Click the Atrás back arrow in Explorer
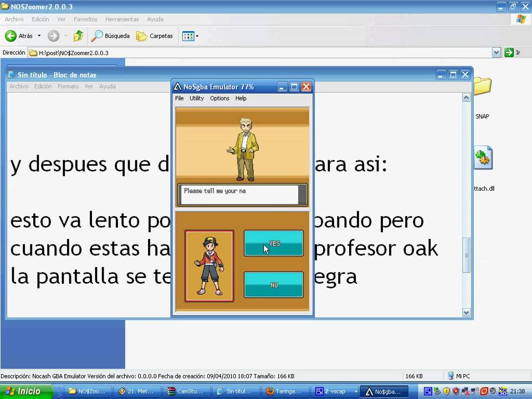532x399 pixels. (11, 35)
